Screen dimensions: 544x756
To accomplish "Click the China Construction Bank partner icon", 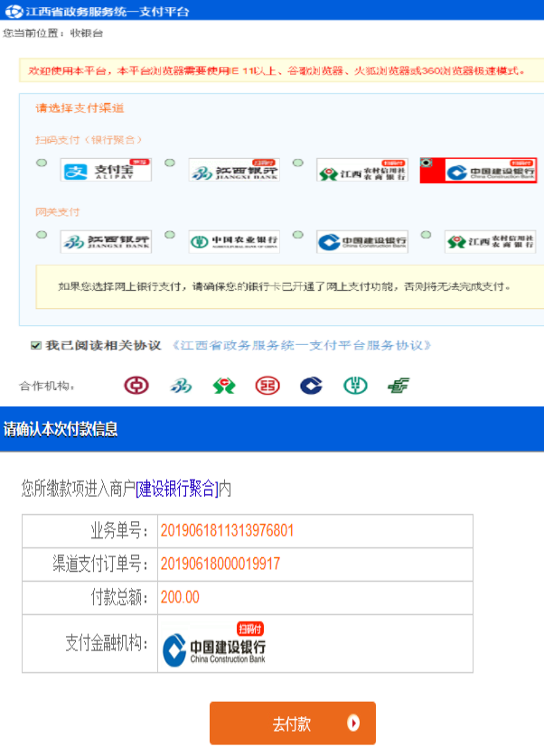I will [311, 386].
